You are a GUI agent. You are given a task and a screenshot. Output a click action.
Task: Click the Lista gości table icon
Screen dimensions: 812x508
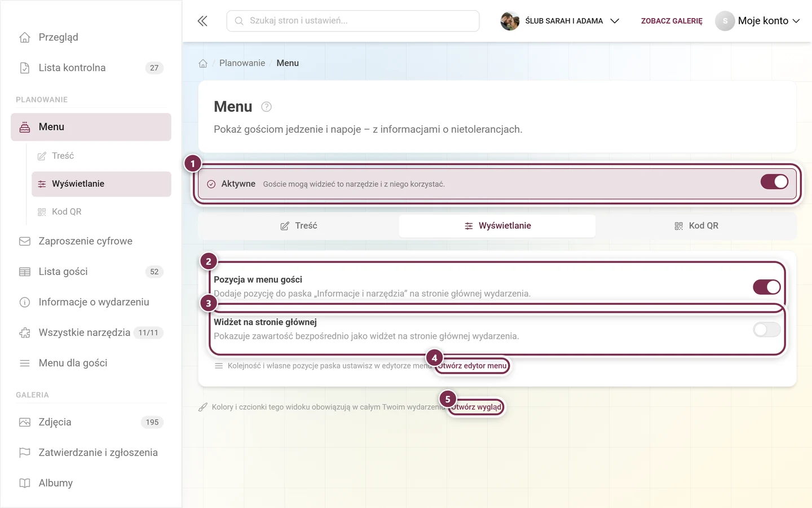point(25,271)
